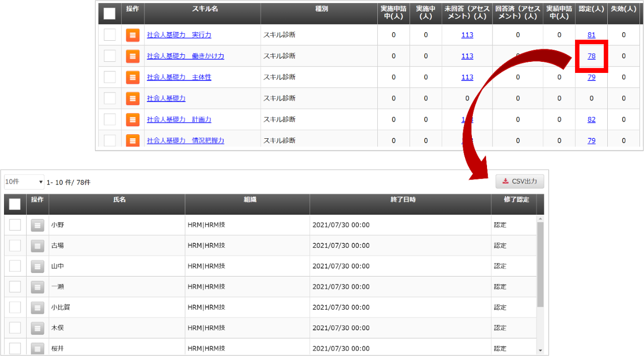The image size is (644, 356).
Task: Check the select-all box in skill table header
Action: 109,14
